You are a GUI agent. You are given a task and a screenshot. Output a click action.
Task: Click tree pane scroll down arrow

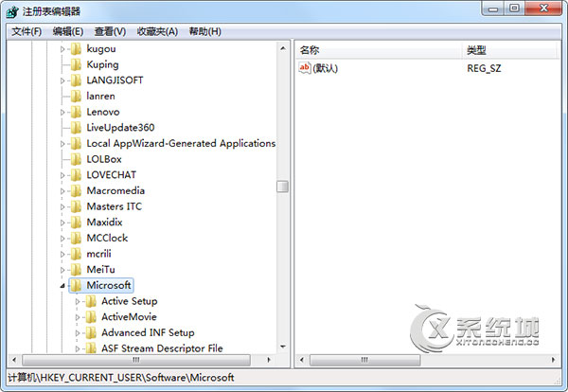coord(283,347)
